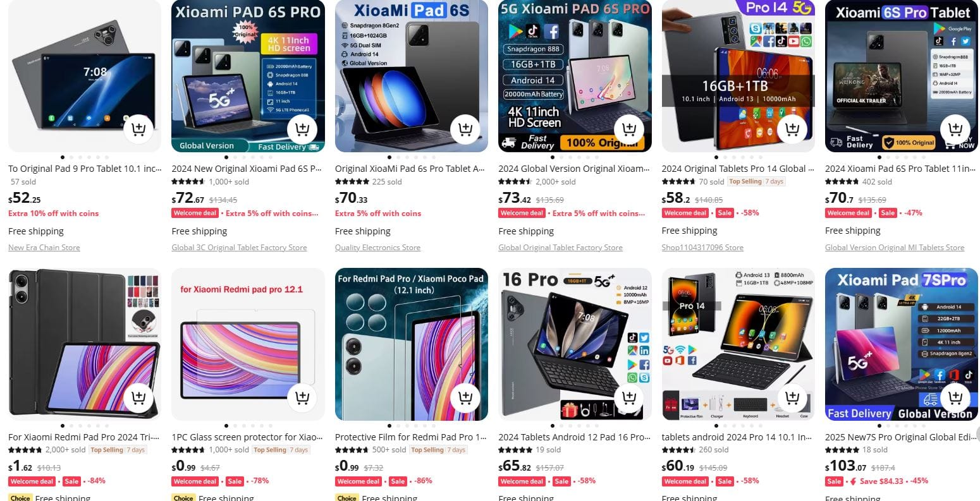Image resolution: width=980 pixels, height=501 pixels.
Task: Open New Era Chain Store link
Action: [x=44, y=248]
